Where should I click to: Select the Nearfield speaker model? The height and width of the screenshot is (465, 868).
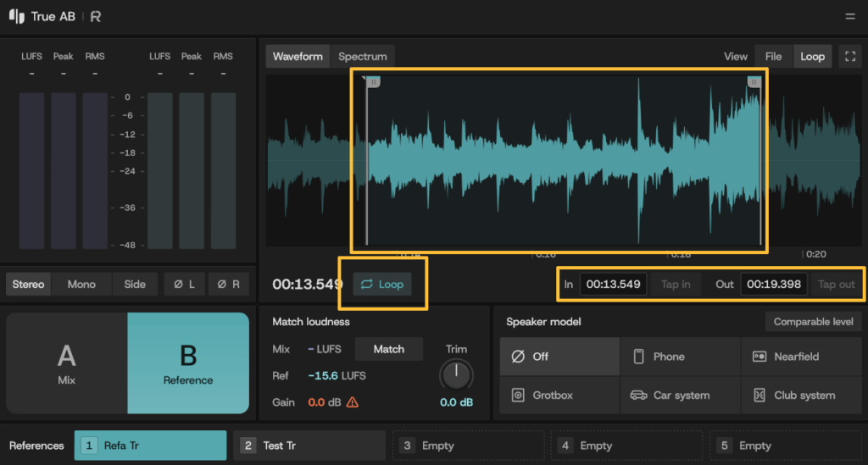tap(801, 357)
